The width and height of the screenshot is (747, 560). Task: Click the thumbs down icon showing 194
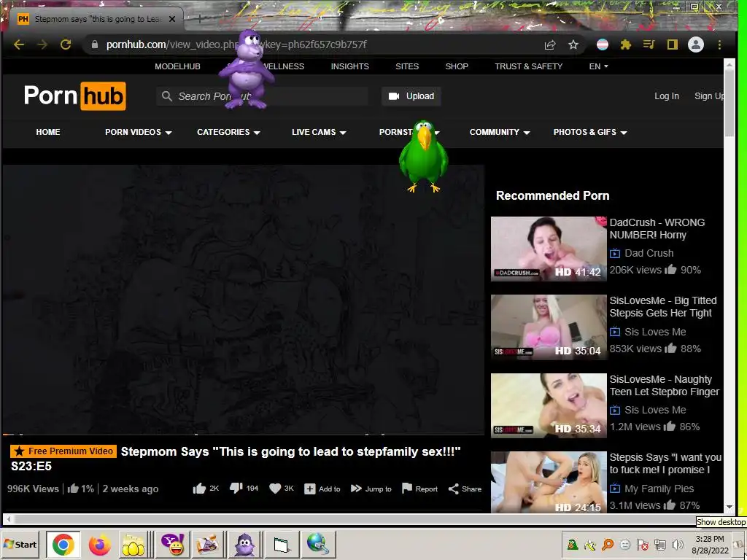[236, 489]
